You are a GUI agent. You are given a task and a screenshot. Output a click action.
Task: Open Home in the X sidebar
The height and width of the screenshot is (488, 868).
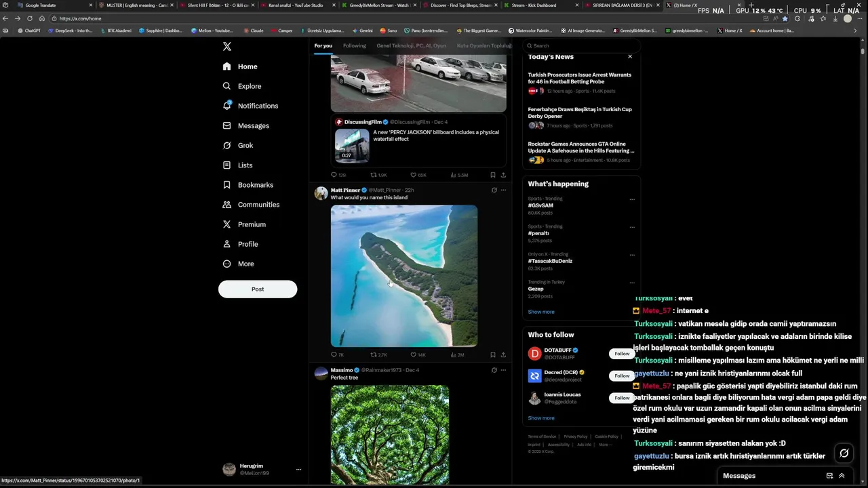[240, 66]
